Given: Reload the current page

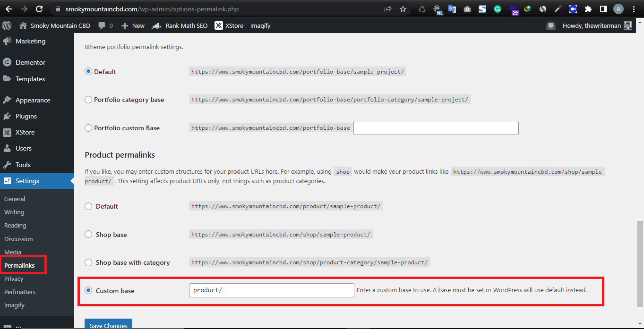Looking at the screenshot, I should click(39, 9).
